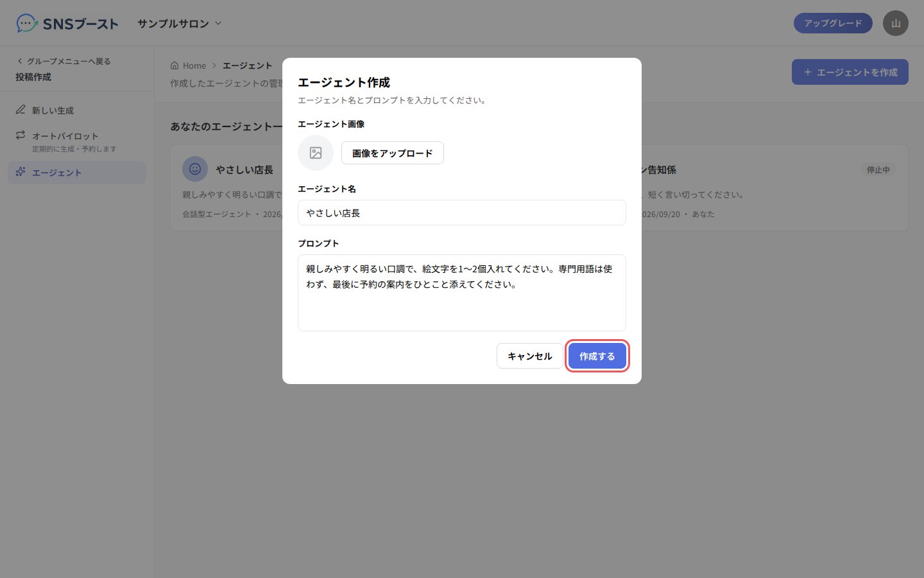
Task: Click the SNSブースト logo icon
Action: click(x=27, y=23)
